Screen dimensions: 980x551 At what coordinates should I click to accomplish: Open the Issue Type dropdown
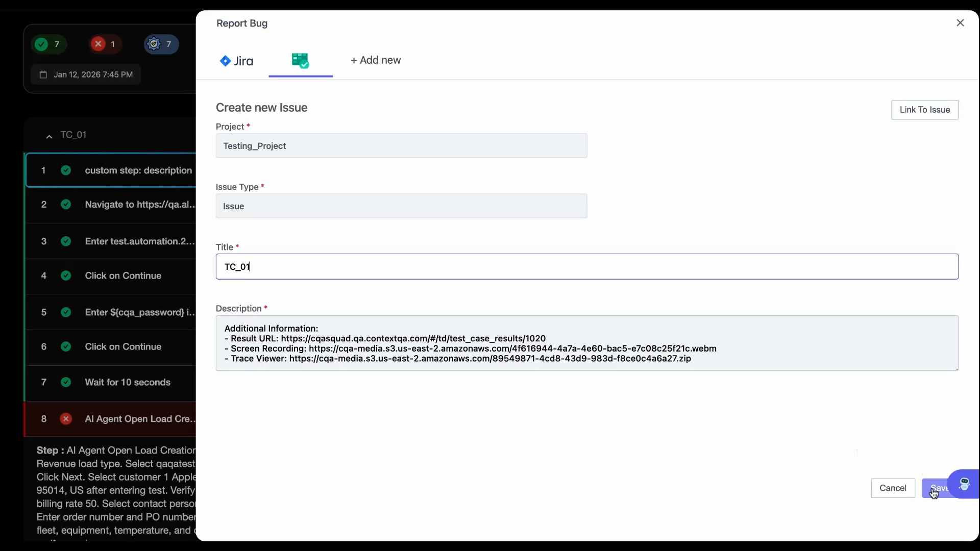coord(401,206)
